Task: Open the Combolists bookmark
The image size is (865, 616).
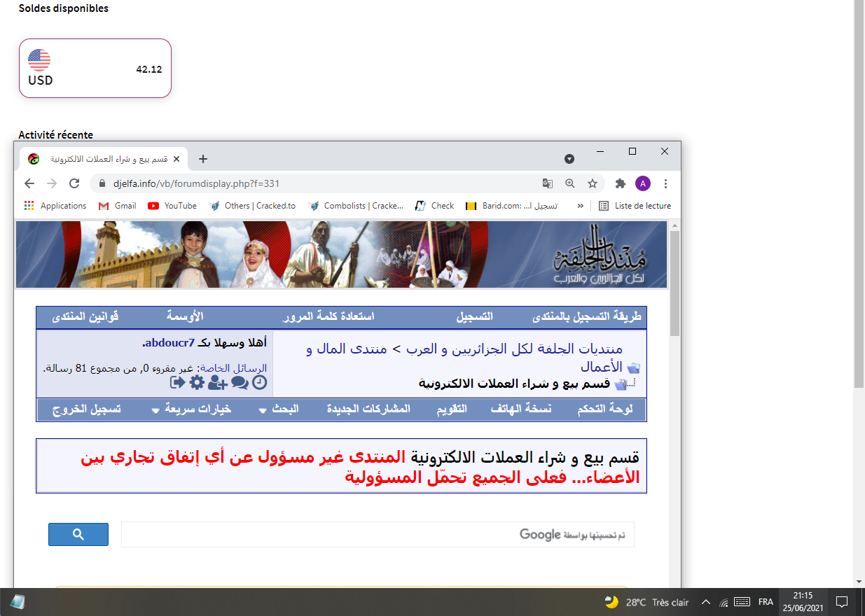Action: point(356,206)
